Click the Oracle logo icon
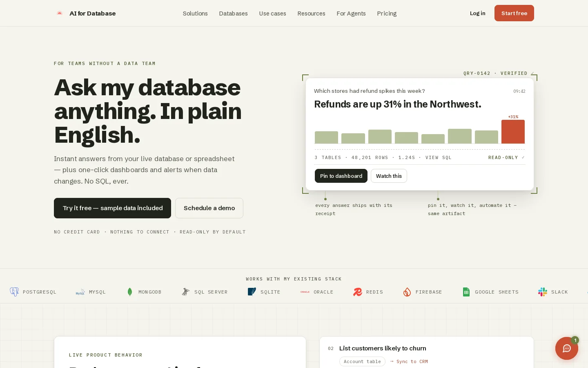This screenshot has height=368, width=588. pyautogui.click(x=305, y=292)
